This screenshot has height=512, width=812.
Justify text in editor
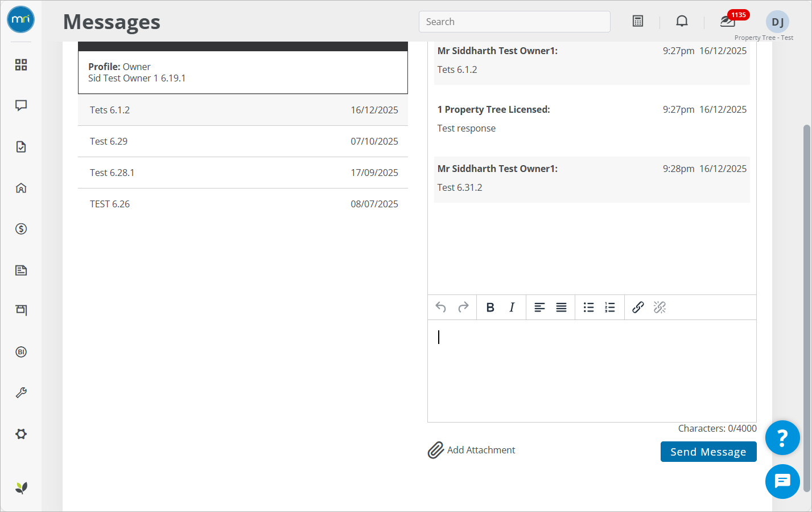(561, 308)
